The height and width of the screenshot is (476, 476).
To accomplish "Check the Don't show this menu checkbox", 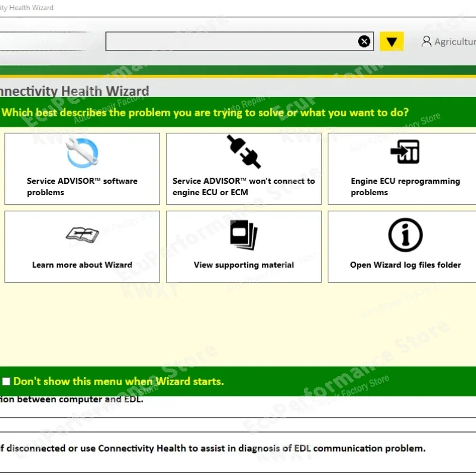I will tap(6, 381).
